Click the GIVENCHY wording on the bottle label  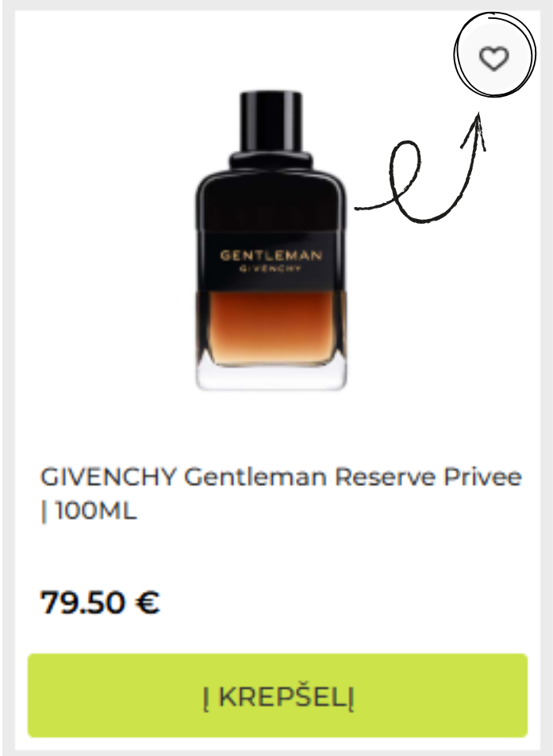tap(271, 269)
